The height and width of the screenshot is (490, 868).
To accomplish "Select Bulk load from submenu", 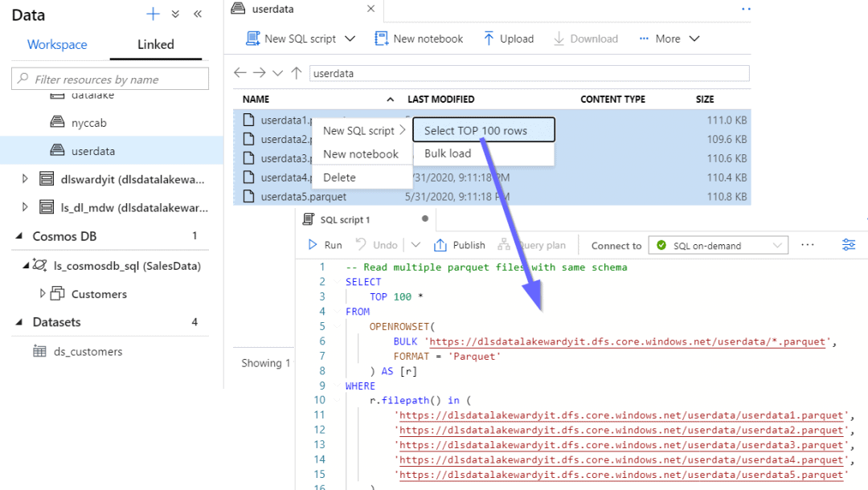I will pos(448,153).
